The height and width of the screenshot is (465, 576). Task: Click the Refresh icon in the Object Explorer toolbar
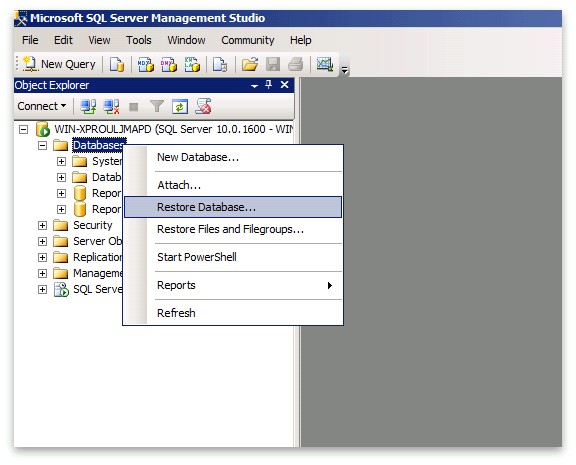pyautogui.click(x=180, y=107)
